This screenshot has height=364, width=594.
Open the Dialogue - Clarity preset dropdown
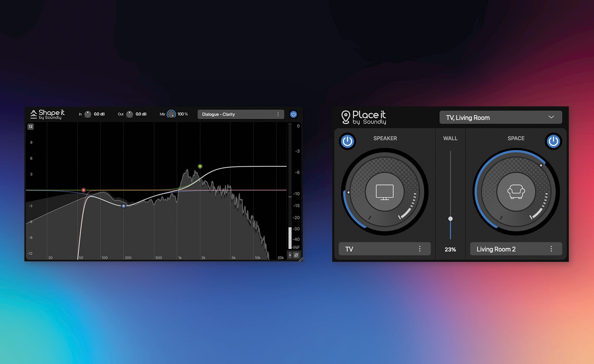pyautogui.click(x=241, y=114)
